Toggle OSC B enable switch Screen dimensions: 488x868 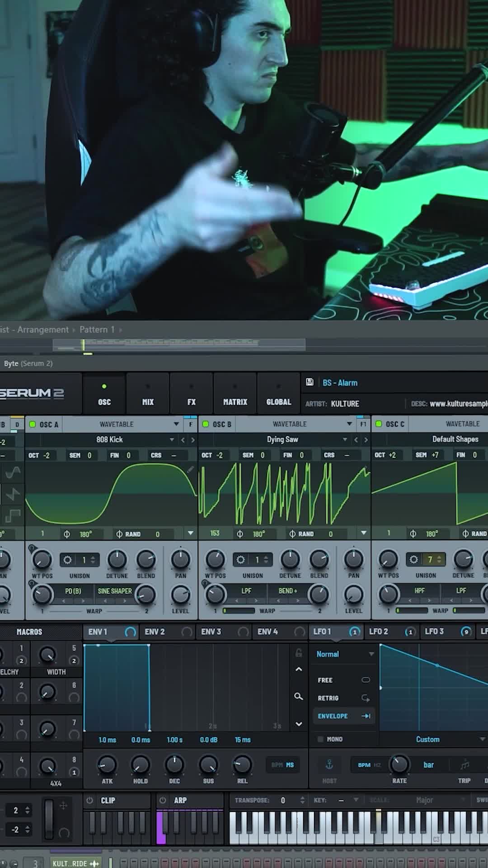[206, 424]
